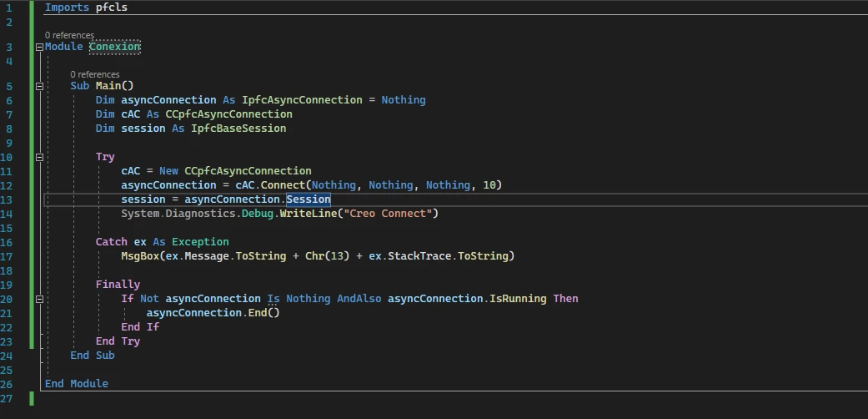Collapse the Module Conexion code block

point(39,47)
